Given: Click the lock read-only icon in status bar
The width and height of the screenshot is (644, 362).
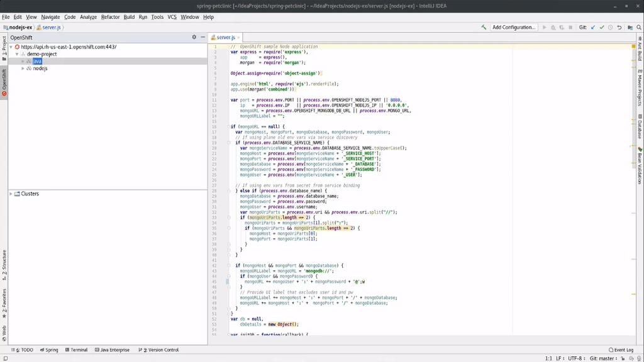Looking at the screenshot, I should pos(623,358).
